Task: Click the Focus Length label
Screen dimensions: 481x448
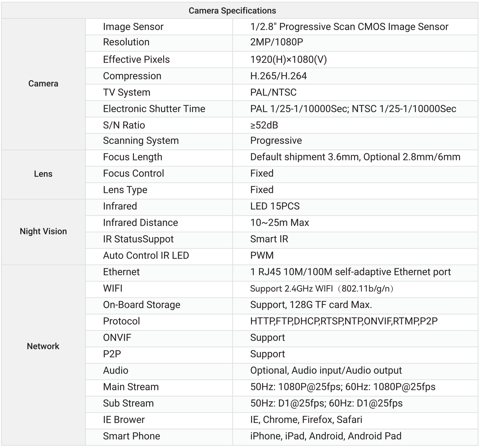Action: click(x=133, y=157)
